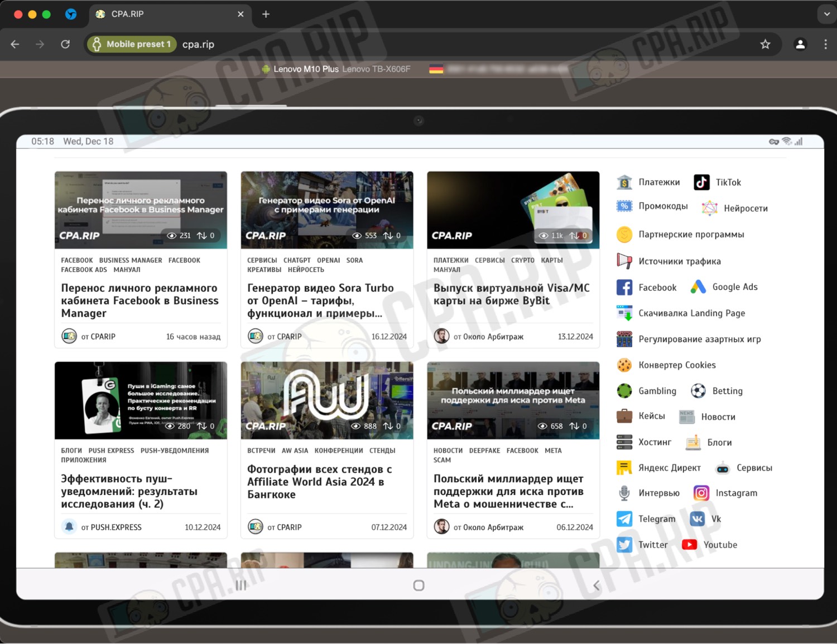The image size is (837, 644).
Task: Click the Telegram logo icon
Action: 624,519
